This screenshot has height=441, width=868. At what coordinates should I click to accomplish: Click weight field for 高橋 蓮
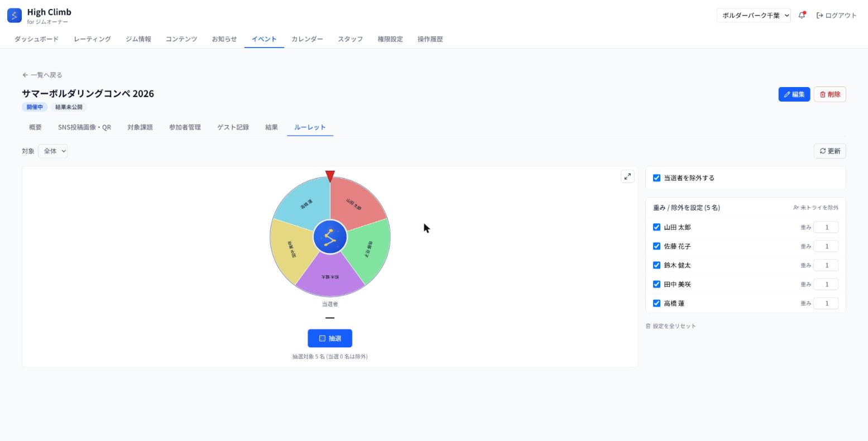coord(826,303)
